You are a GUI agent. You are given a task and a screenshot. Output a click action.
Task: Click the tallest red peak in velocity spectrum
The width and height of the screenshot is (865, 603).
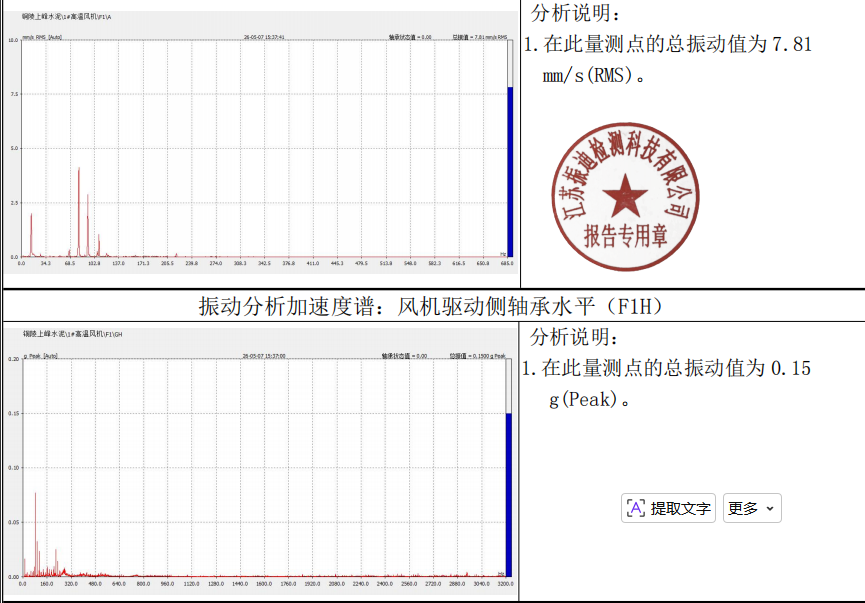point(79,212)
